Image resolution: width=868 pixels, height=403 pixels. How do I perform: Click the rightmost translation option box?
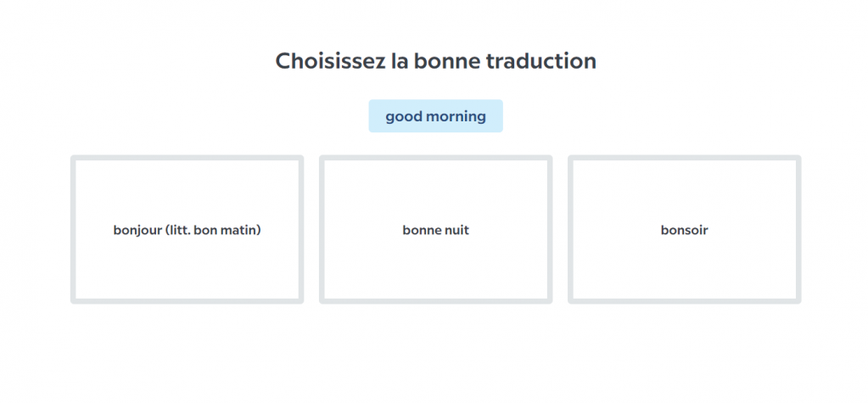pos(684,255)
